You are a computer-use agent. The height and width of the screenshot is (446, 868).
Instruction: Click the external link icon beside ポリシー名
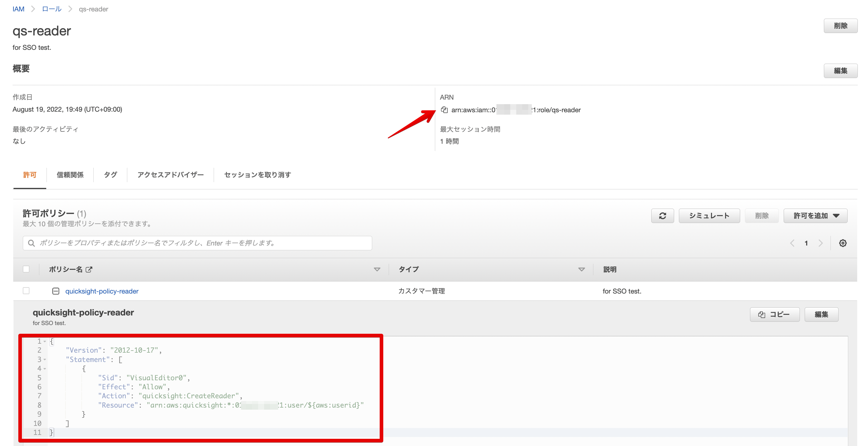pyautogui.click(x=89, y=270)
